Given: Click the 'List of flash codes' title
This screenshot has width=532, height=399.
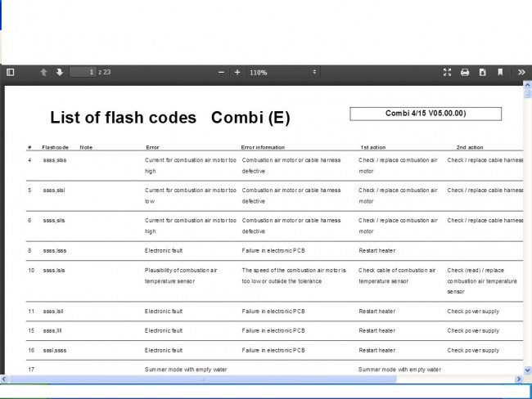Looking at the screenshot, I should tap(123, 118).
